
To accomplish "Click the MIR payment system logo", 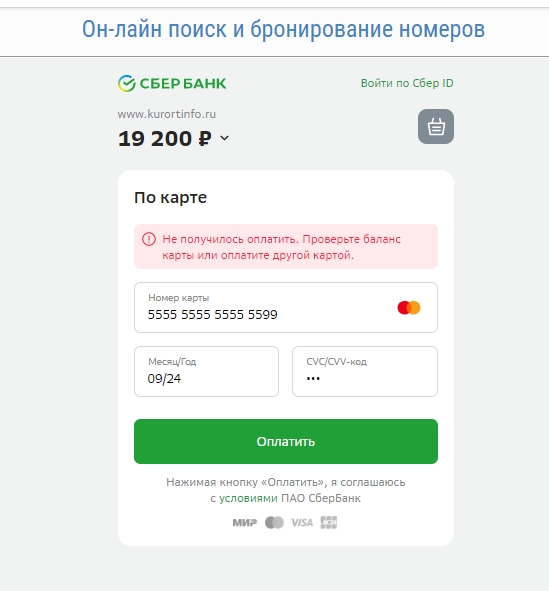I will [x=245, y=522].
